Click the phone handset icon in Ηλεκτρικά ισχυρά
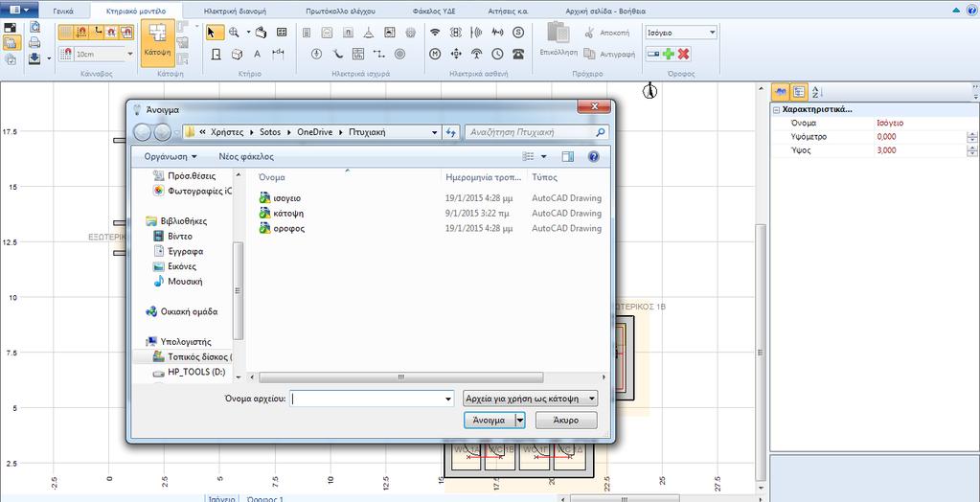The height and width of the screenshot is (502, 980). pyautogui.click(x=337, y=55)
